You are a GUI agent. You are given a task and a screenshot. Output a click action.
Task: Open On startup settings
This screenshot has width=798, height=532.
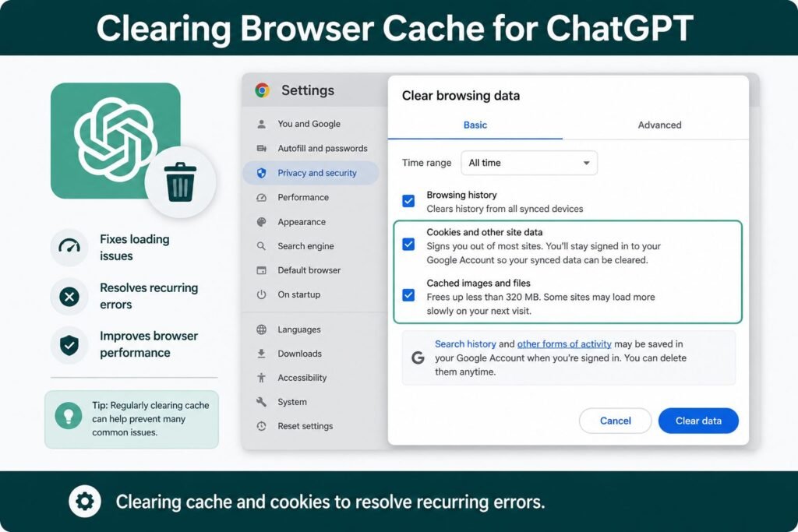point(298,294)
